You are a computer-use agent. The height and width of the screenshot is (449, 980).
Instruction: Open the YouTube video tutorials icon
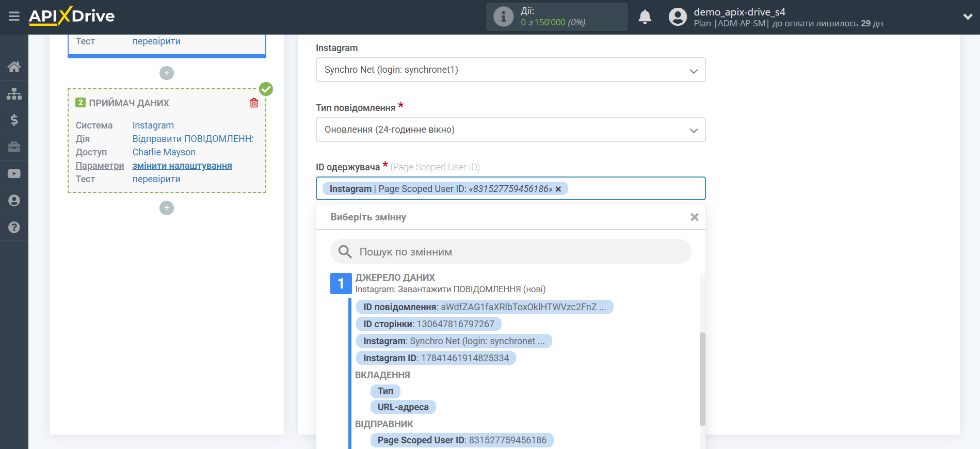tap(14, 174)
